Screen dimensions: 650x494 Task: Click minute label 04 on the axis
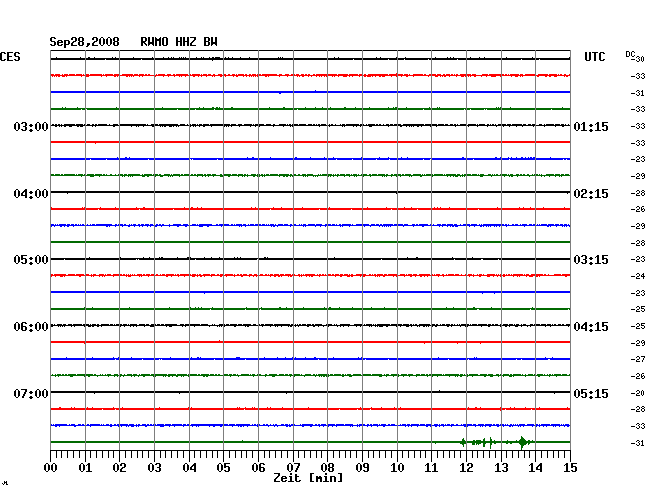[x=189, y=467]
